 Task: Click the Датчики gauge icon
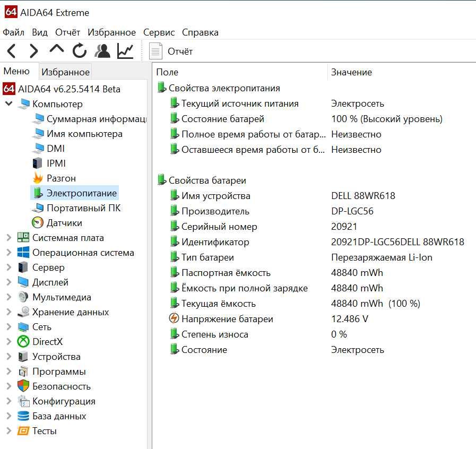point(38,223)
